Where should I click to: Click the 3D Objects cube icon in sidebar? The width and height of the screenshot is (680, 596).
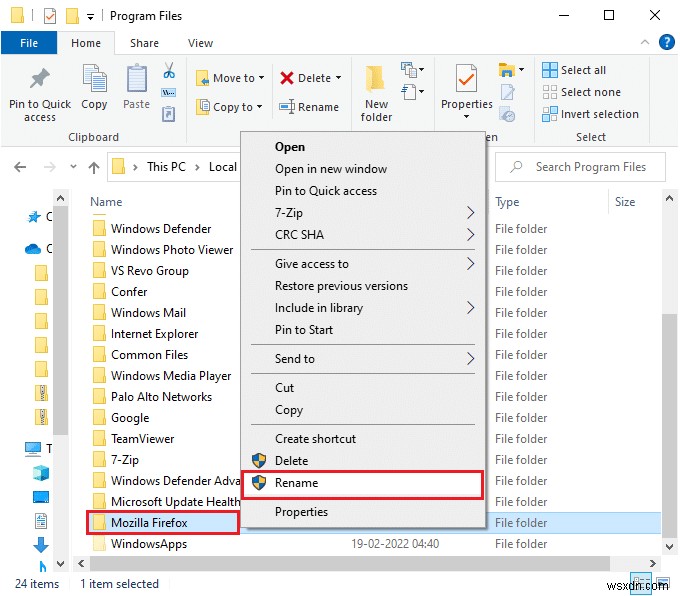pyautogui.click(x=41, y=473)
